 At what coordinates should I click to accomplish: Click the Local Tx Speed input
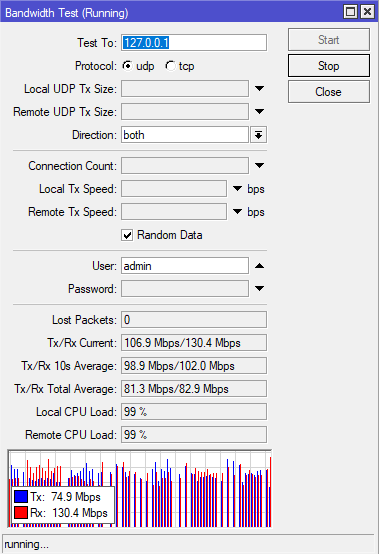point(174,189)
